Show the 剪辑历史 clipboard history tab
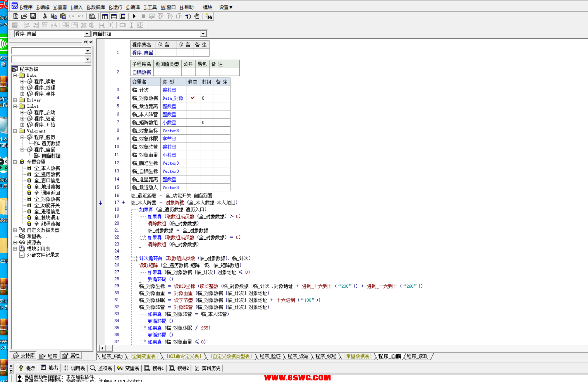 pos(208,368)
